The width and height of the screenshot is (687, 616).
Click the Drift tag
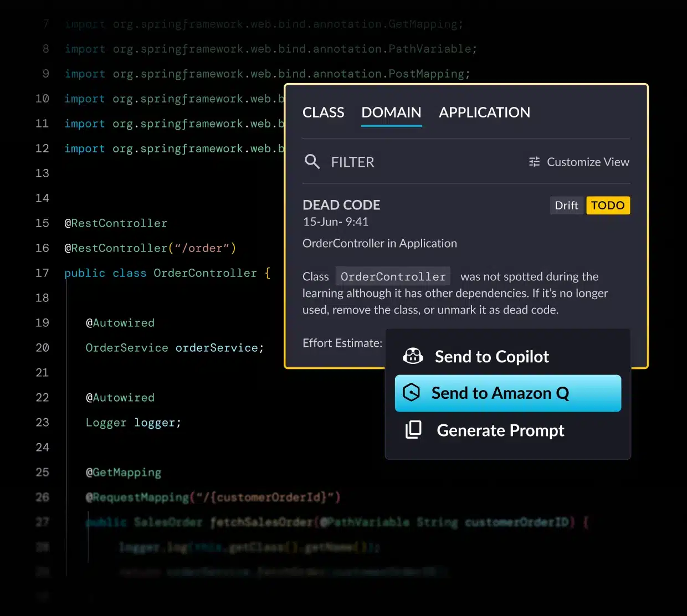(x=566, y=206)
